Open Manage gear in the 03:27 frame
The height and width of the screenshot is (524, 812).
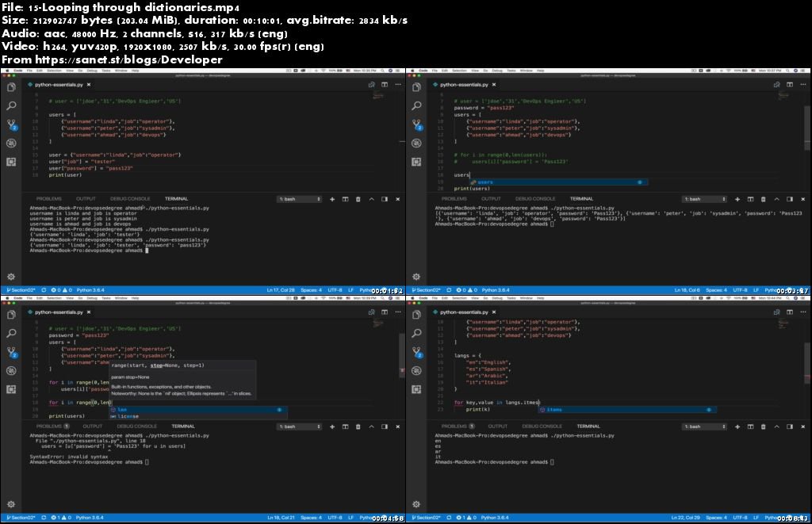[x=416, y=277]
